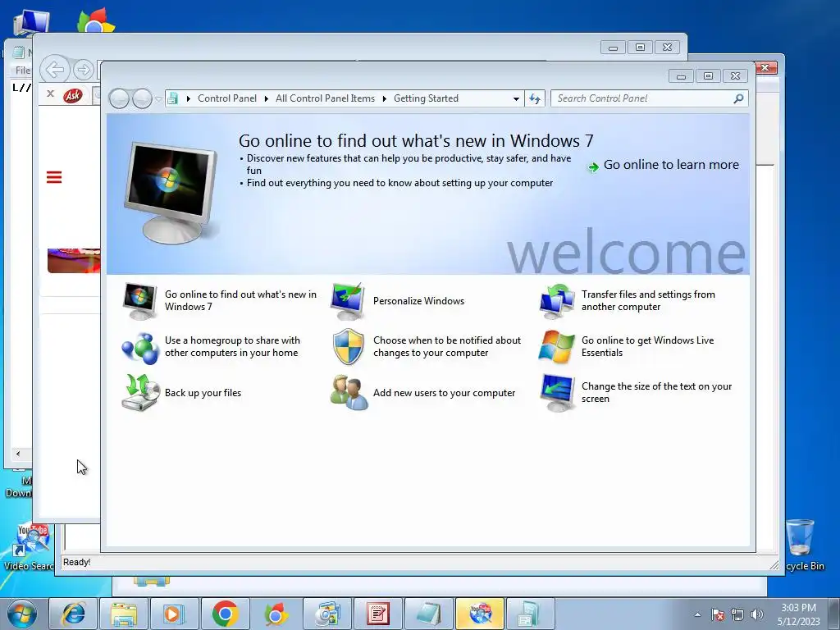Go back in the Control Panel window
Viewport: 840px width, 630px height.
click(118, 98)
